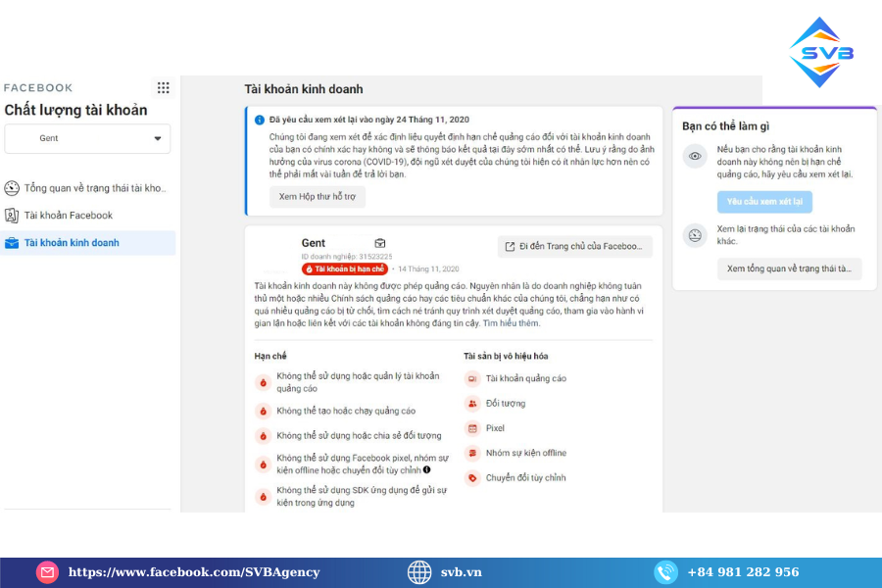This screenshot has width=882, height=588.
Task: Click the Tài khoản kinh doanh page heading
Action: tap(304, 89)
